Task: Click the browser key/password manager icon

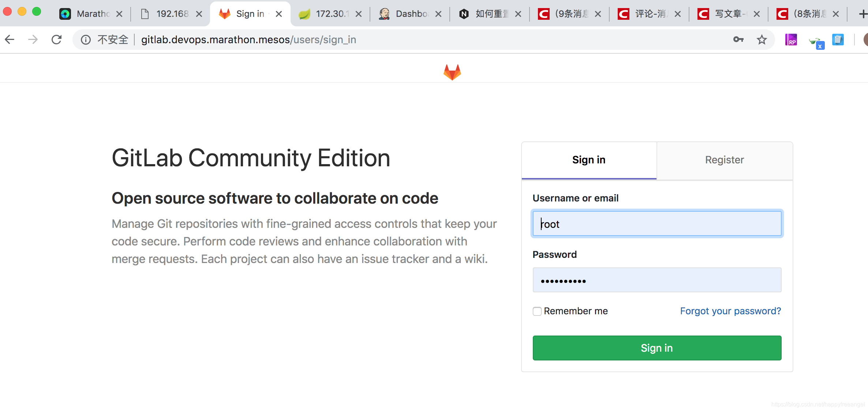Action: pyautogui.click(x=739, y=40)
